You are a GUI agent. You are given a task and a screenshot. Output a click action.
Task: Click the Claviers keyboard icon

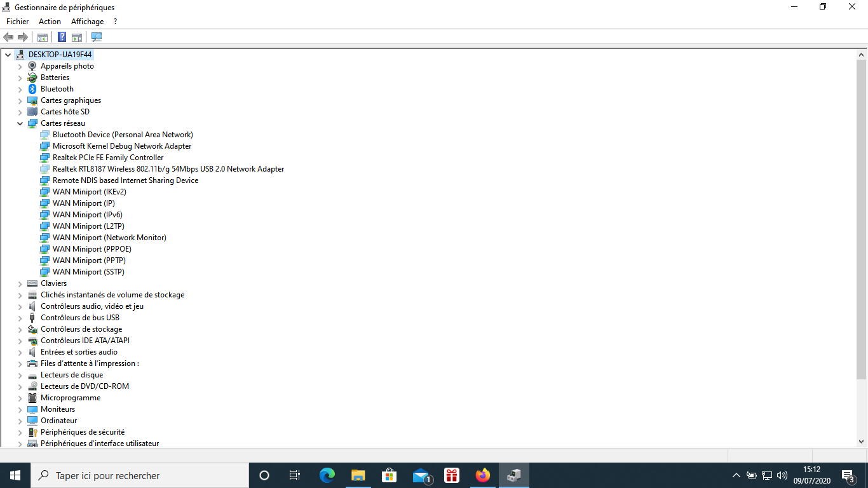(32, 283)
